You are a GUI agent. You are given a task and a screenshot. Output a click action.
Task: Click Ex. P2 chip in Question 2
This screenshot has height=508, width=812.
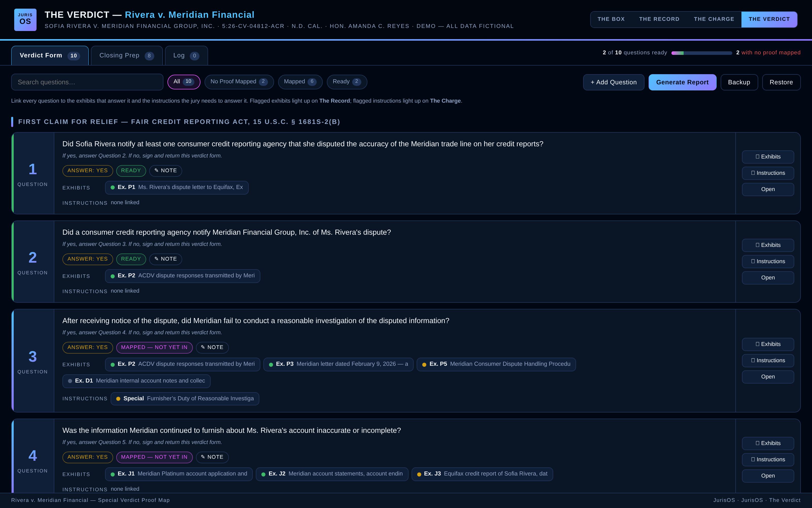(x=182, y=276)
